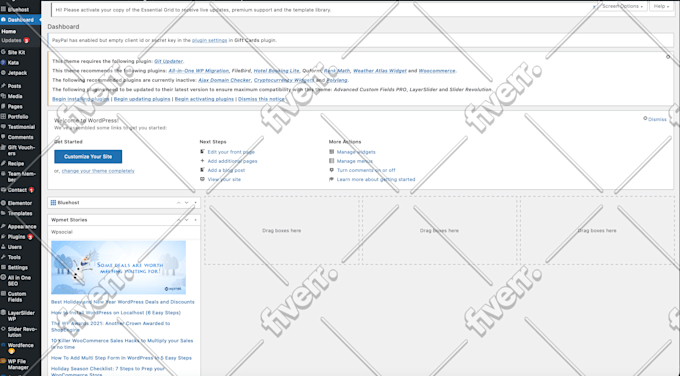Click the Jetpack sidebar icon
The width and height of the screenshot is (680, 376).
[x=3, y=73]
